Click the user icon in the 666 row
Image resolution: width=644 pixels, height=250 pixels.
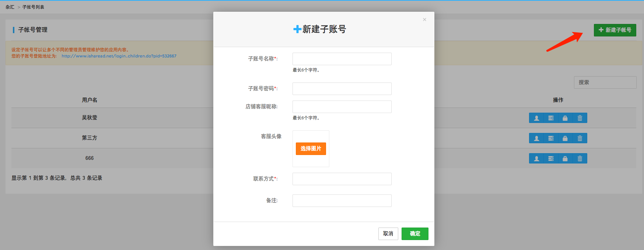(536, 158)
